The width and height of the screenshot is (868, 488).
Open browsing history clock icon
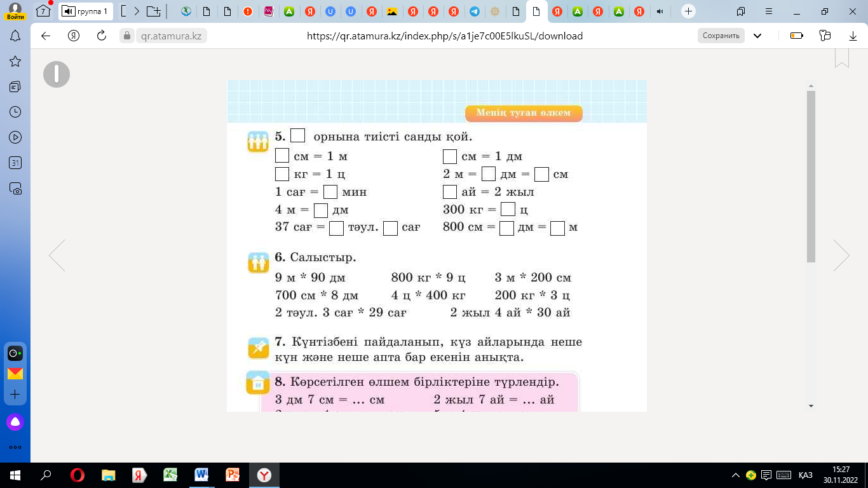(15, 112)
